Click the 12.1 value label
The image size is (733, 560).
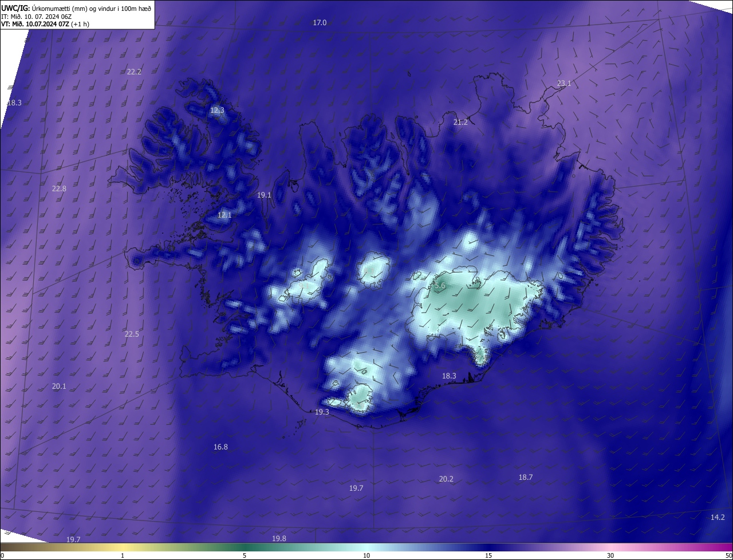(x=224, y=215)
